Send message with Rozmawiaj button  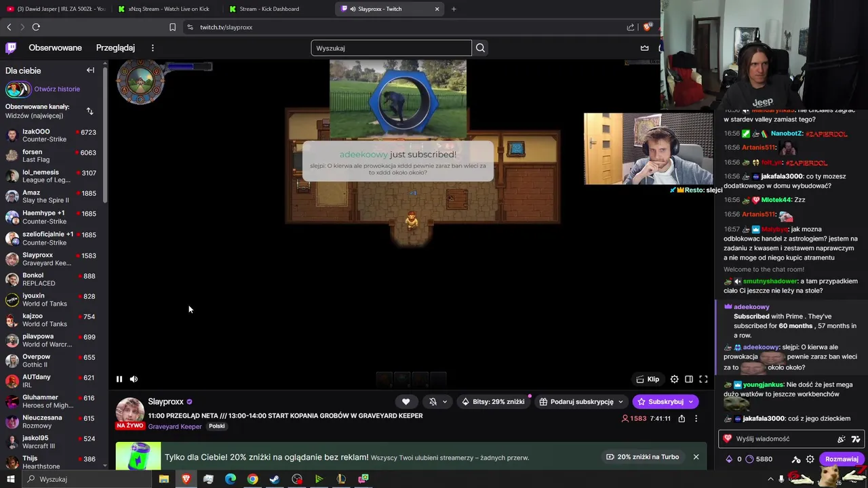842,459
